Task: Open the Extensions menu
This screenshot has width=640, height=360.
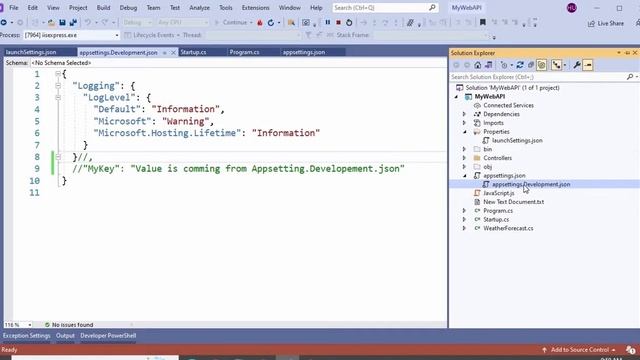Action: (256, 8)
